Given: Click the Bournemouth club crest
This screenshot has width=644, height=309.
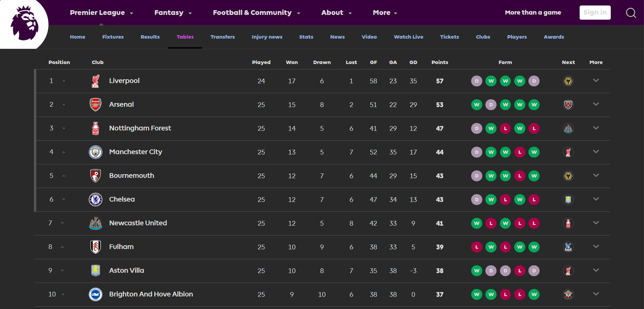Looking at the screenshot, I should 96,176.
